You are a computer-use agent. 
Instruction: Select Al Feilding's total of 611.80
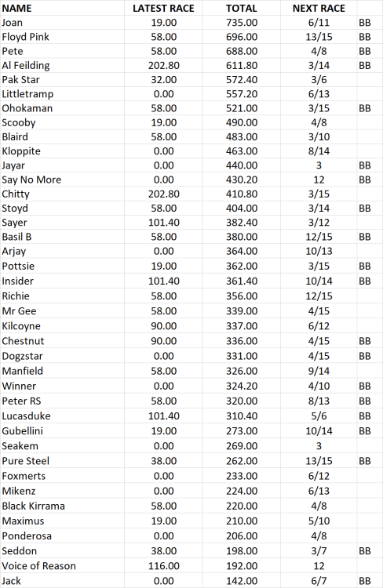(242, 65)
